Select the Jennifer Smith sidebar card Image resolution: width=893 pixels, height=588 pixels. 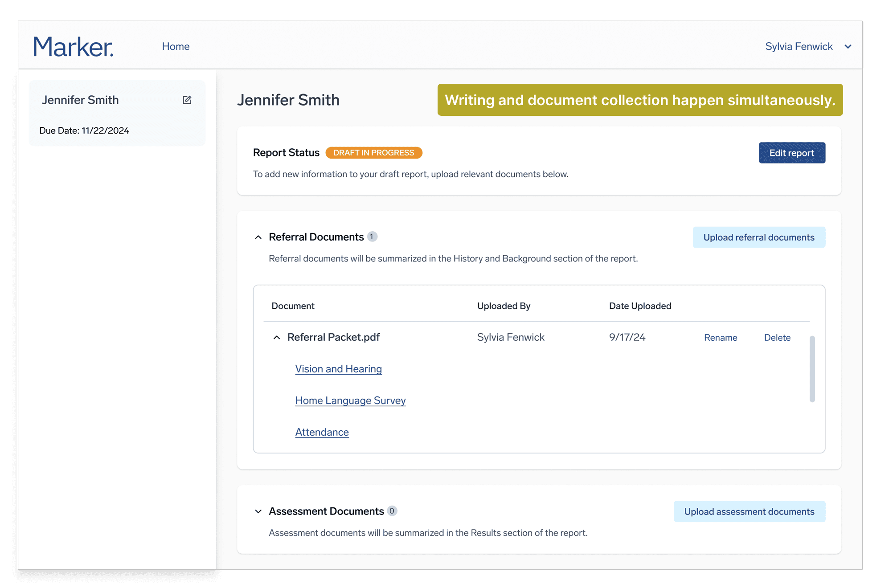point(117,113)
